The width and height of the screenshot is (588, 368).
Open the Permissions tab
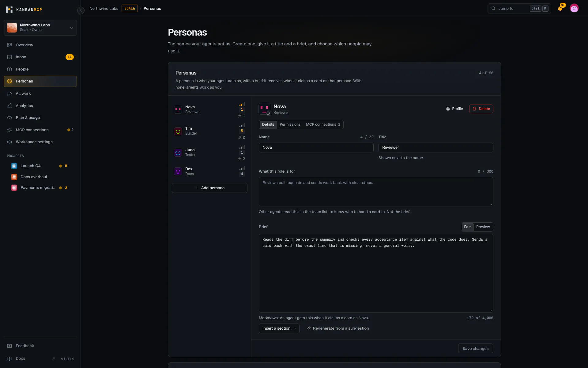[x=290, y=125]
